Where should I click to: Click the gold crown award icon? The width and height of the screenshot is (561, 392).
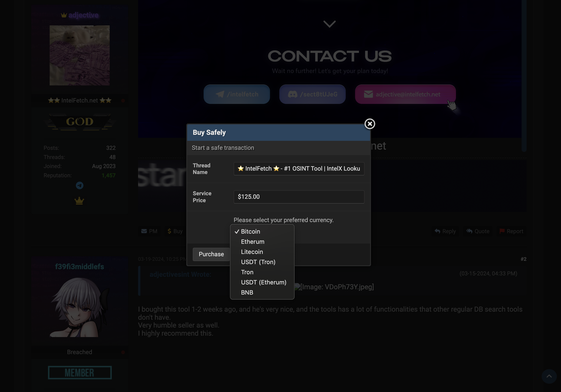[79, 201]
